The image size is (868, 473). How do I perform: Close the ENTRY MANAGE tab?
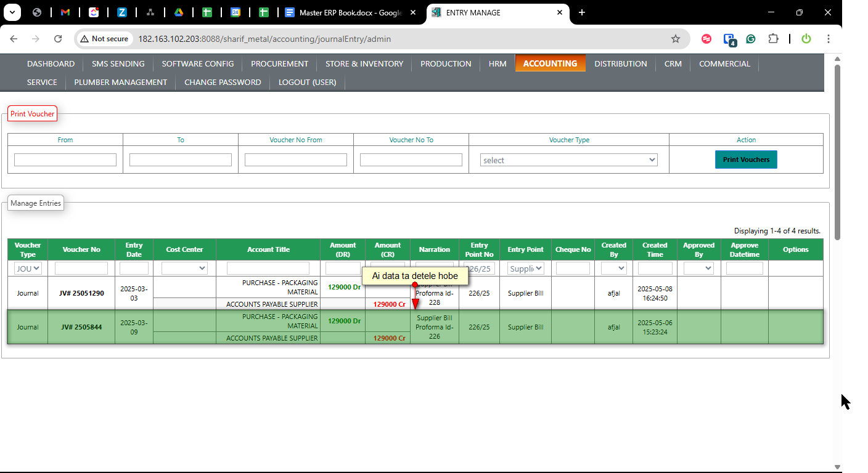(560, 12)
